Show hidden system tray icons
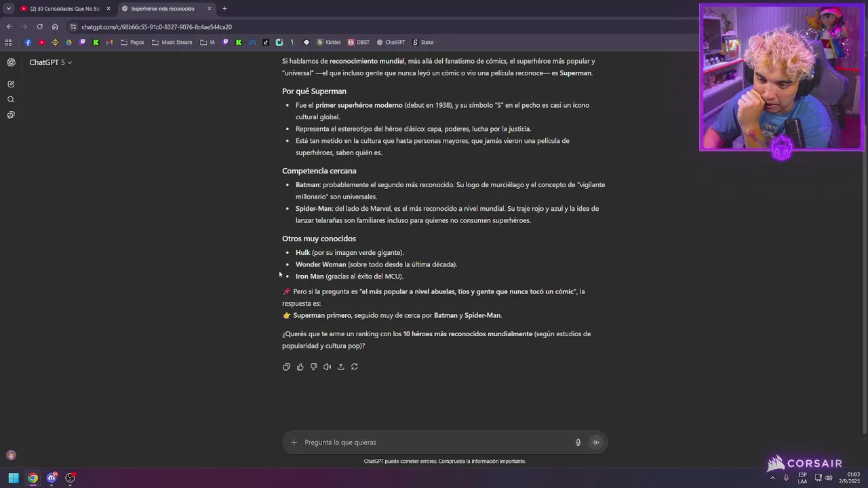This screenshot has width=868, height=488. pos(772,478)
